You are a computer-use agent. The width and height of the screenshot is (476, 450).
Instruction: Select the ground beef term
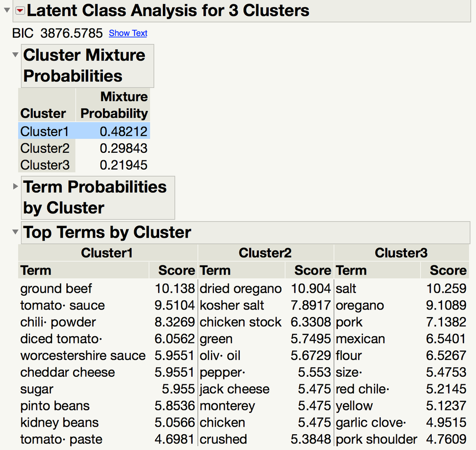pyautogui.click(x=56, y=288)
